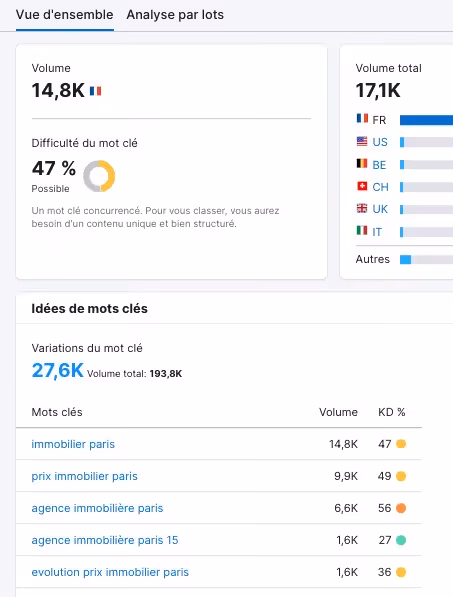Click the UK flag icon
453x597 pixels.
pos(362,208)
